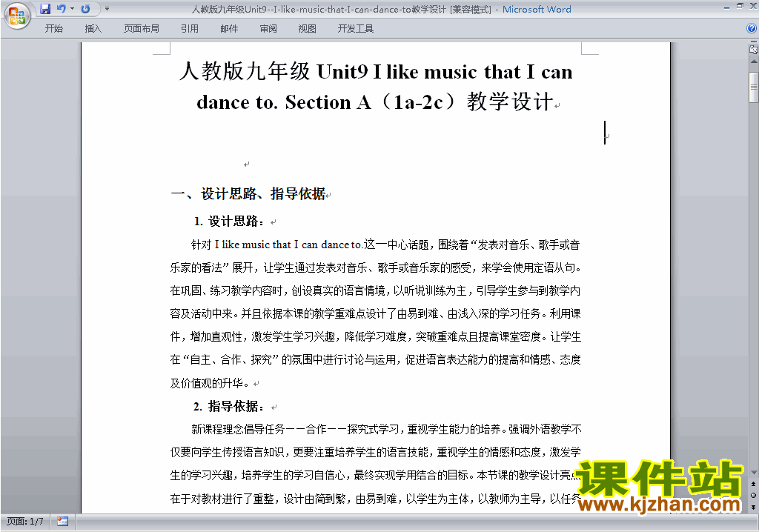
Task: Click the line starting 在“自主、合作、探究”
Action: [375, 359]
